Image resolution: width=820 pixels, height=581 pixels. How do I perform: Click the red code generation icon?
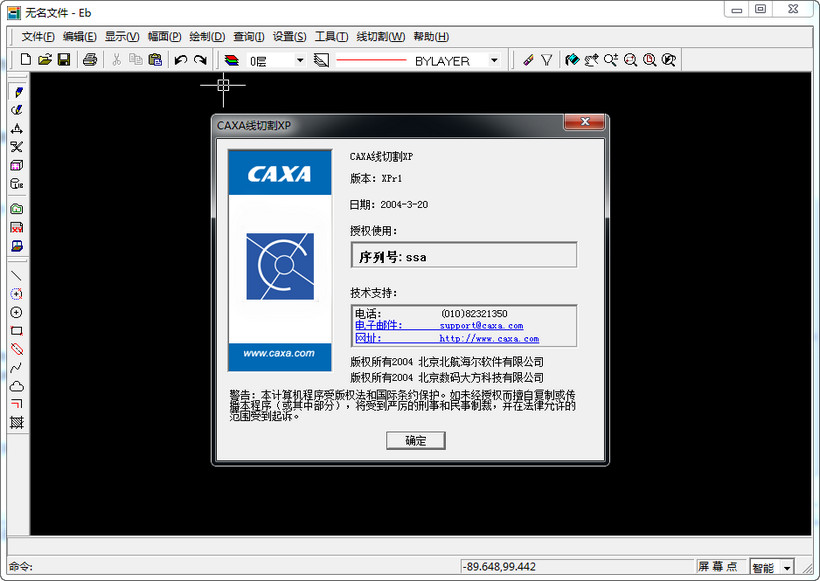(17, 227)
